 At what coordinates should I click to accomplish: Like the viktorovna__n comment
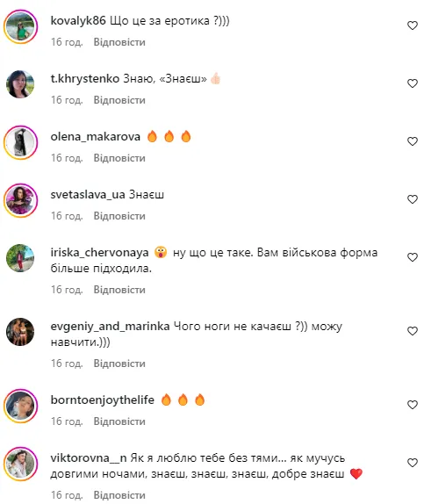coord(412,463)
